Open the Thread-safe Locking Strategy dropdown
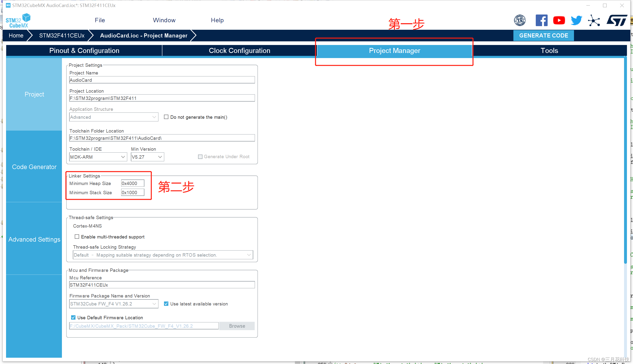Viewport: 633px width, 364px height. point(163,255)
